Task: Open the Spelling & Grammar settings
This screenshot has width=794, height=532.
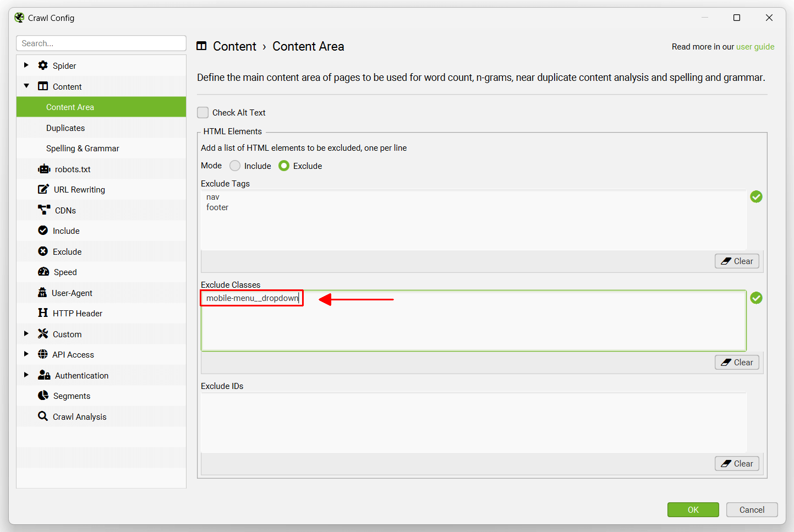Action: pos(83,148)
